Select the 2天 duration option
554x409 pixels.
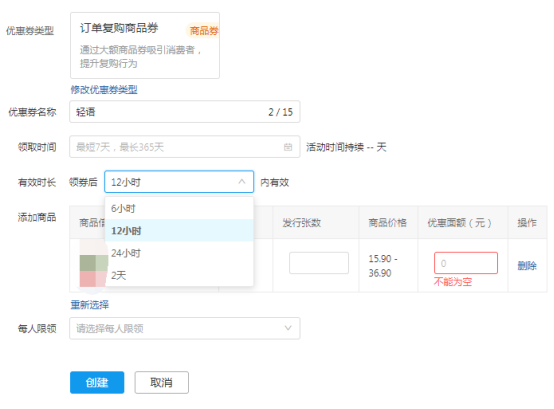click(179, 275)
